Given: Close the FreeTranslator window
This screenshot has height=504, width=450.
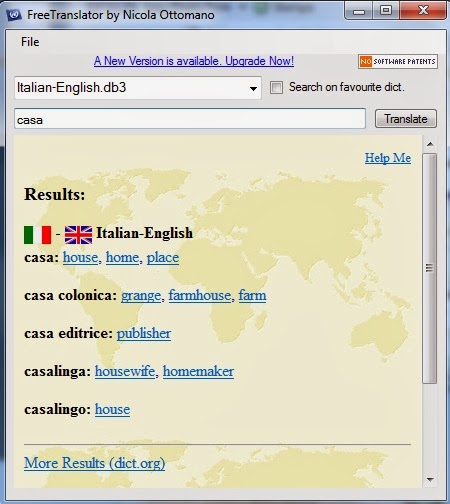Looking at the screenshot, I should 423,11.
